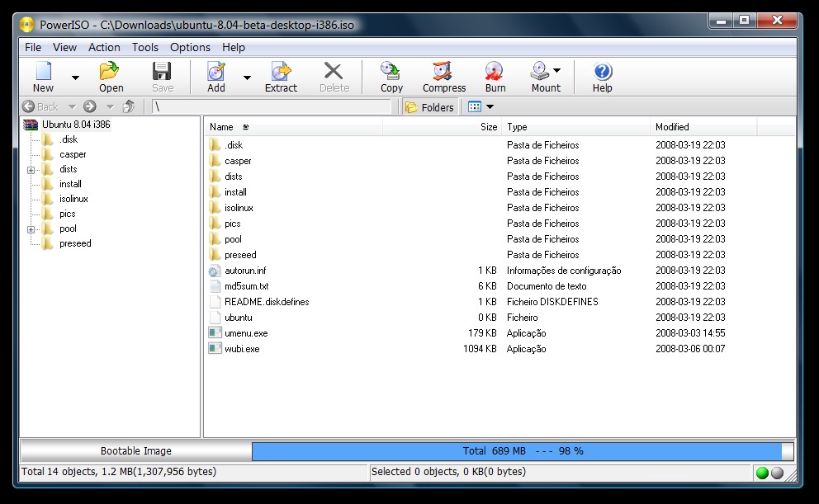Toggle the Folders pane button
This screenshot has height=504, width=819.
(429, 107)
